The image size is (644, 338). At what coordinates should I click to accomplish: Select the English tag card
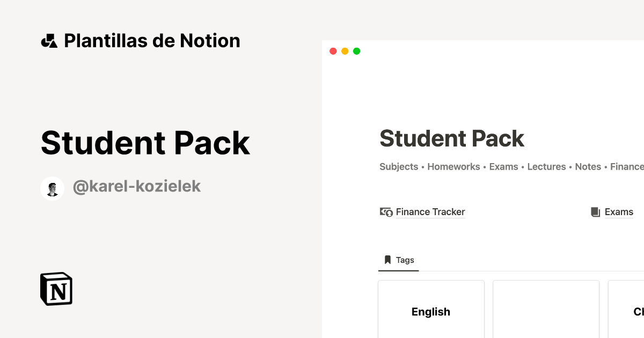(431, 311)
